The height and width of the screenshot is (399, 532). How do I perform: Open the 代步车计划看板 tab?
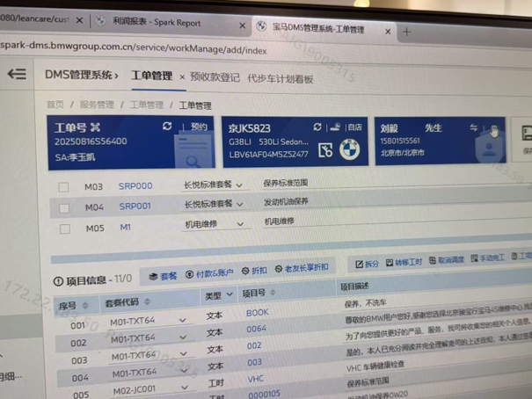click(280, 78)
